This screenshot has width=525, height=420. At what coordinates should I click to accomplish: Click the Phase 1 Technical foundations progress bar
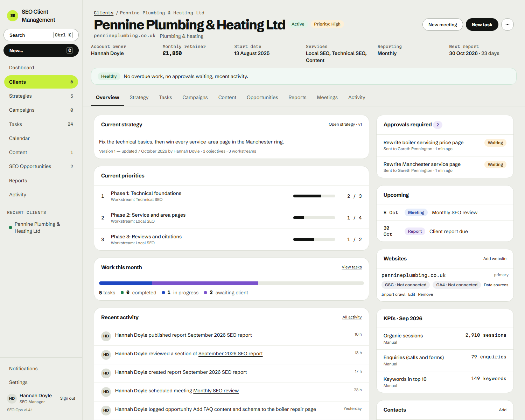pos(314,196)
